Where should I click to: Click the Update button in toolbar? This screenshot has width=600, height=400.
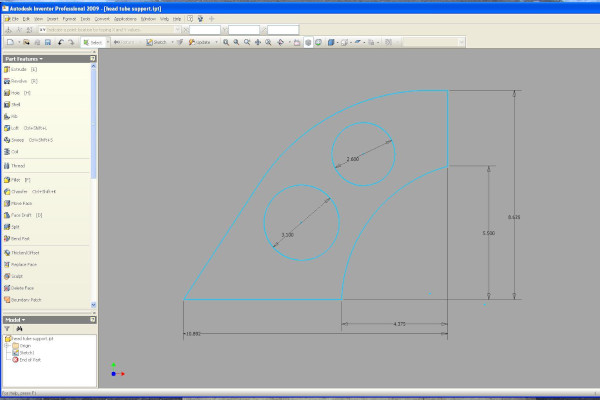[x=202, y=43]
